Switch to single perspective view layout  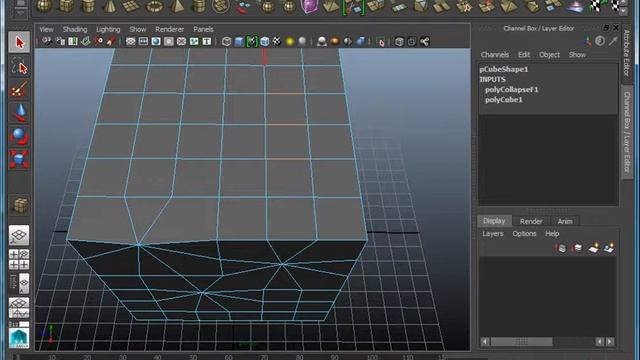pyautogui.click(x=19, y=236)
